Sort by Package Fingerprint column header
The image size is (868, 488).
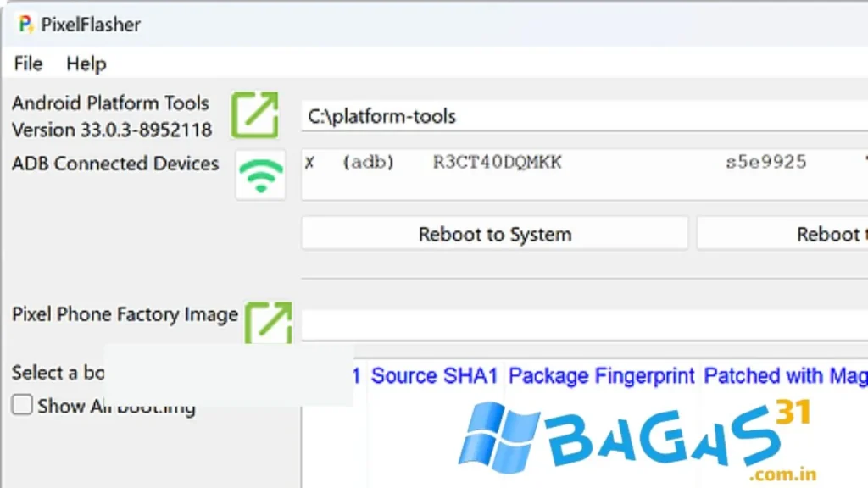point(601,376)
